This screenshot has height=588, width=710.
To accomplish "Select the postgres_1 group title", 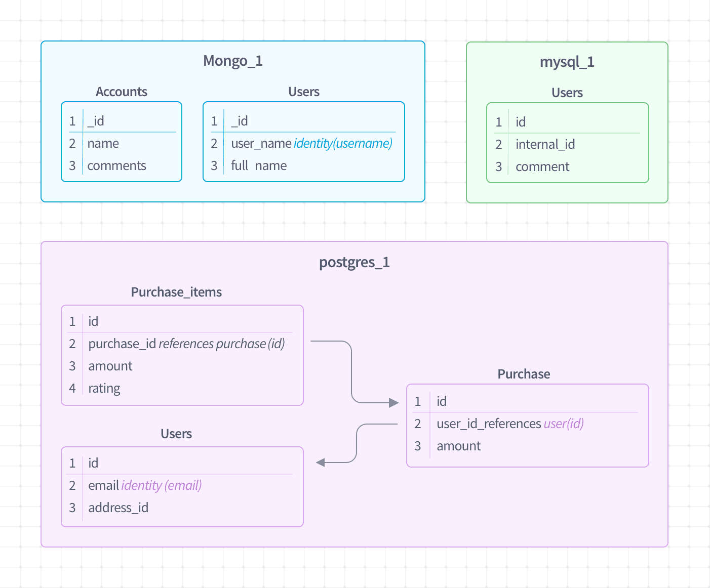I will [x=354, y=263].
